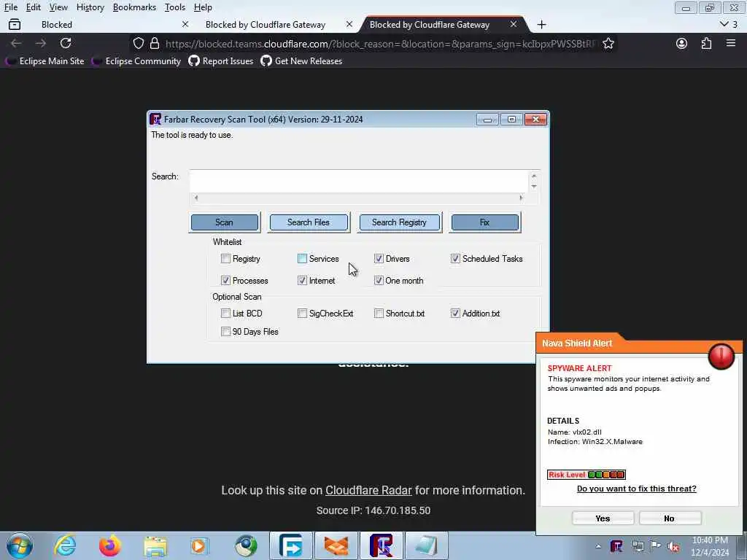Open Windows Explorer folder icon in taskbar
Viewport: 747px width, 560px height.
(x=156, y=546)
